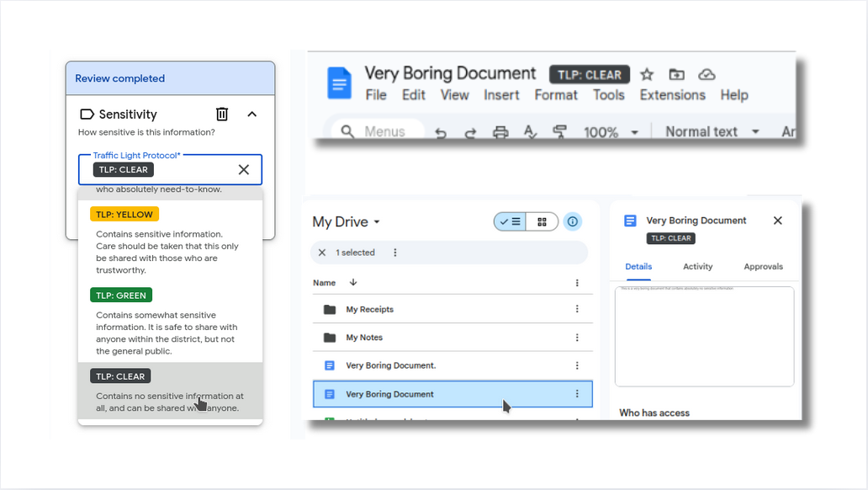Click the Sensitivity label tag icon

pyautogui.click(x=87, y=115)
